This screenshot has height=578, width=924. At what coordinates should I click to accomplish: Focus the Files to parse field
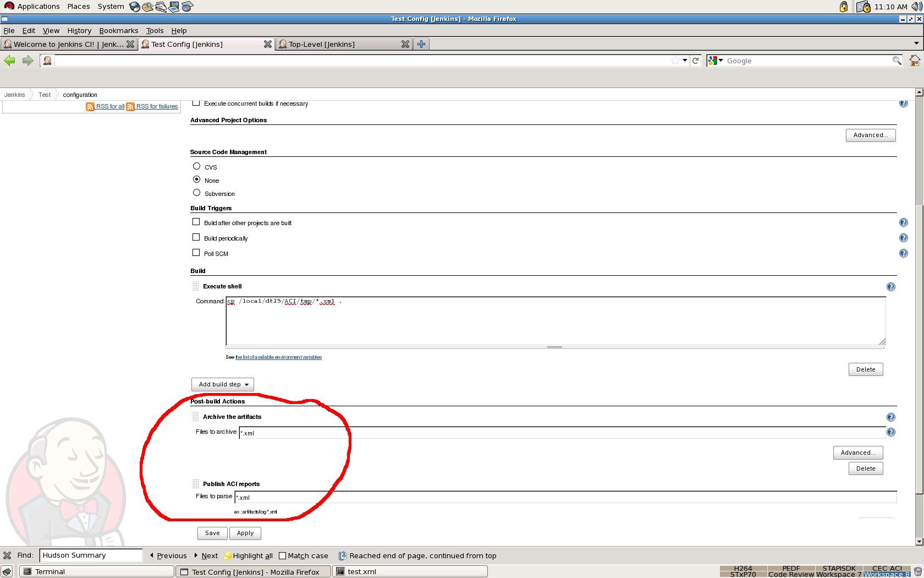pos(565,497)
